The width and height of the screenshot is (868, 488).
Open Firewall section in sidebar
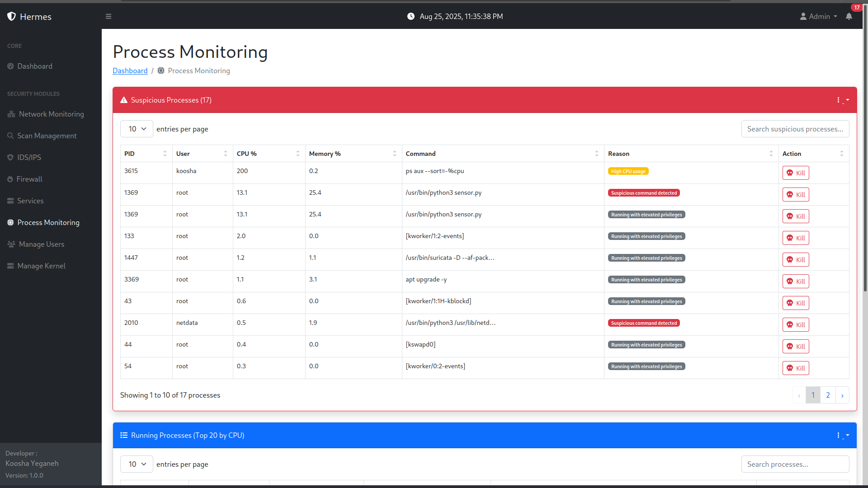[x=29, y=179]
